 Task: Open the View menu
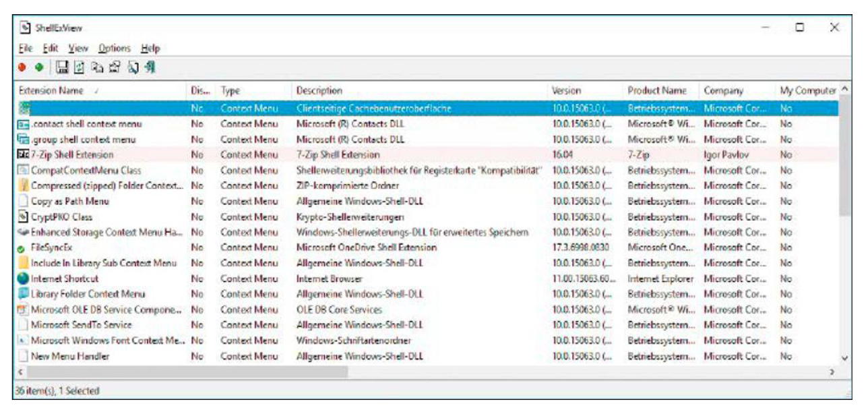(78, 49)
